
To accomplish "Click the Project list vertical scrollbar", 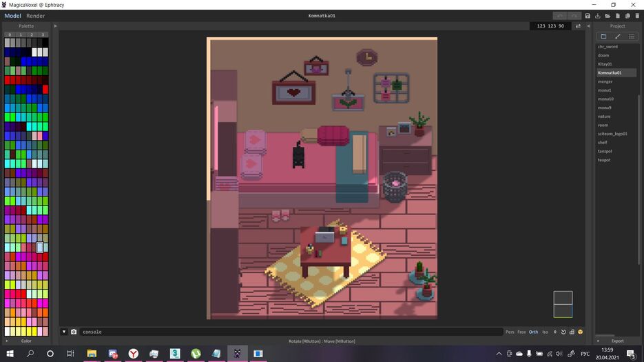I will pos(638,180).
